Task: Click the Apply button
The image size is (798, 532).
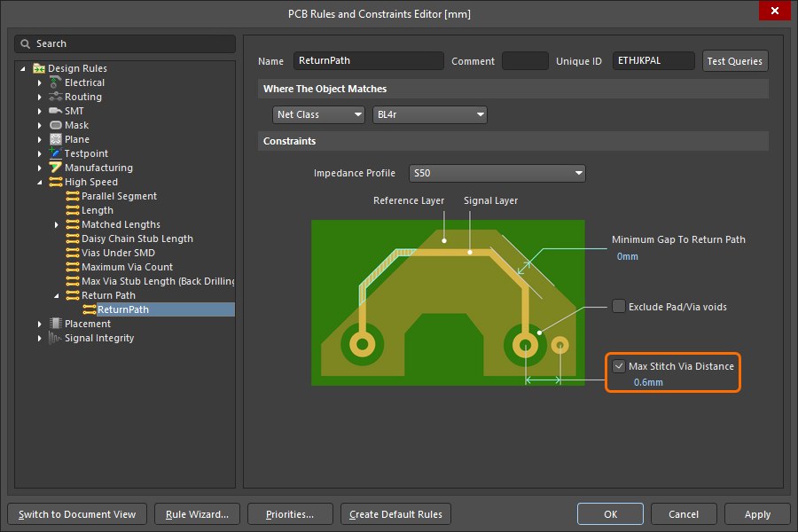Action: pyautogui.click(x=757, y=514)
